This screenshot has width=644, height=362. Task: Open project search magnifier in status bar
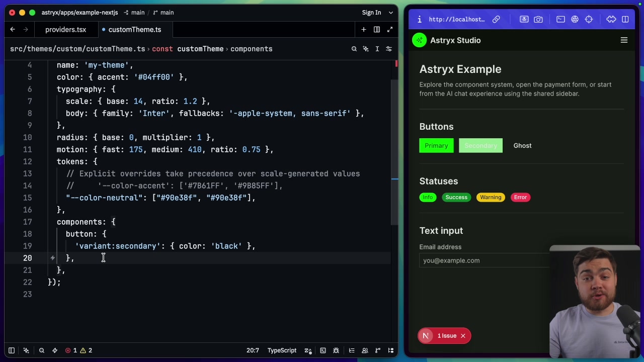coord(42,350)
